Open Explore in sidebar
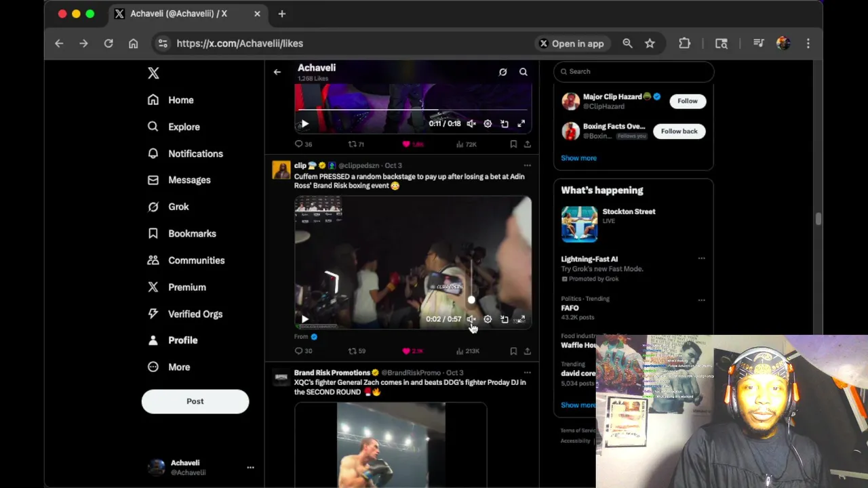Image resolution: width=868 pixels, height=488 pixels. [x=174, y=127]
